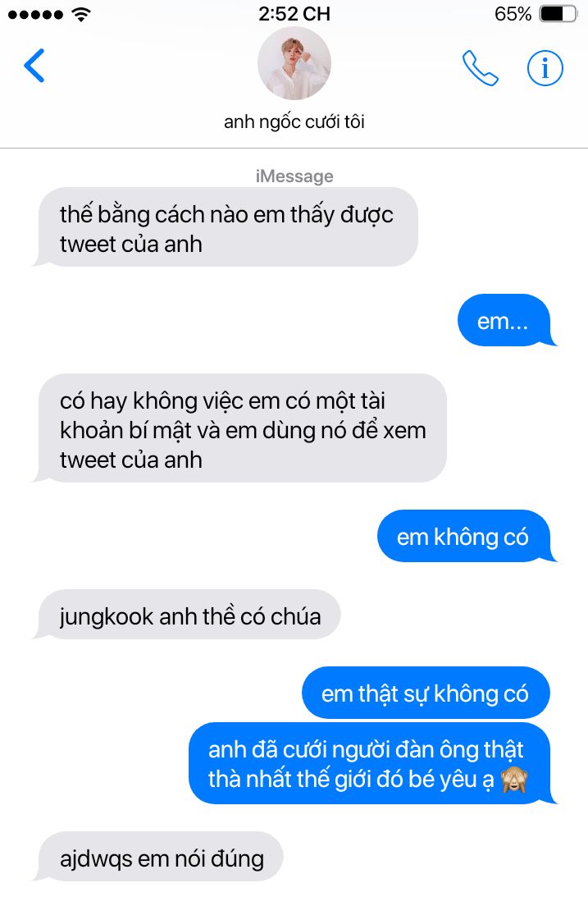Select the 'em thật sự không có' bubble

coord(426,693)
